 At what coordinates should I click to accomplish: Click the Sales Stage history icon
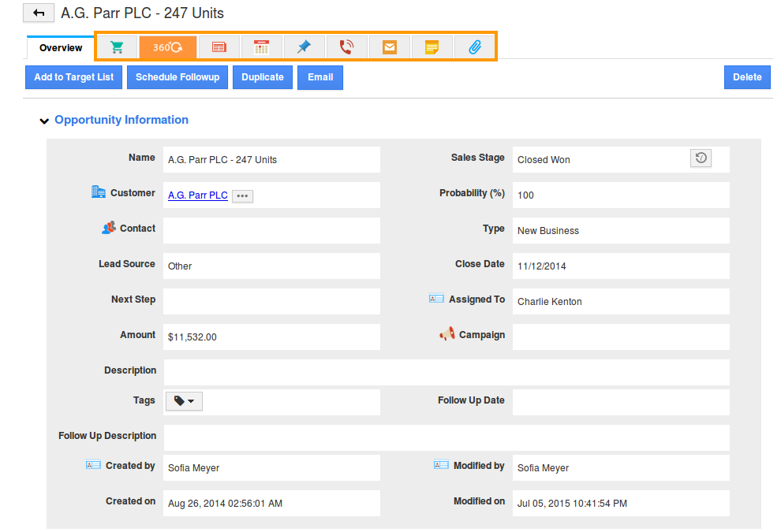tap(701, 158)
